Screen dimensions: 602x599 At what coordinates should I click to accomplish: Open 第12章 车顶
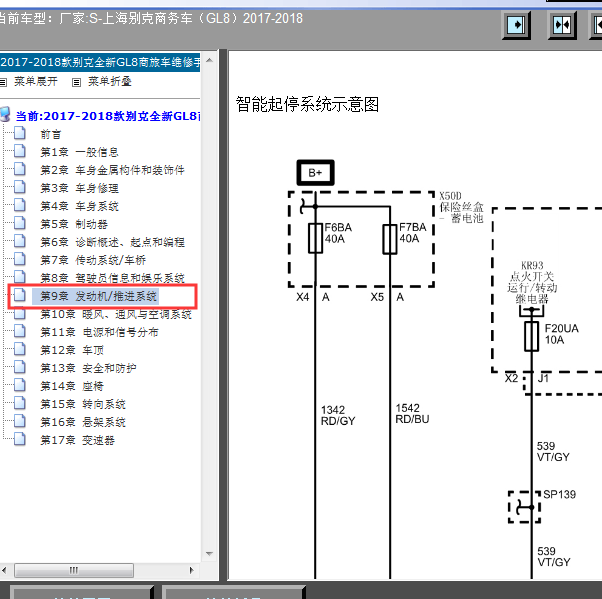[x=72, y=350]
